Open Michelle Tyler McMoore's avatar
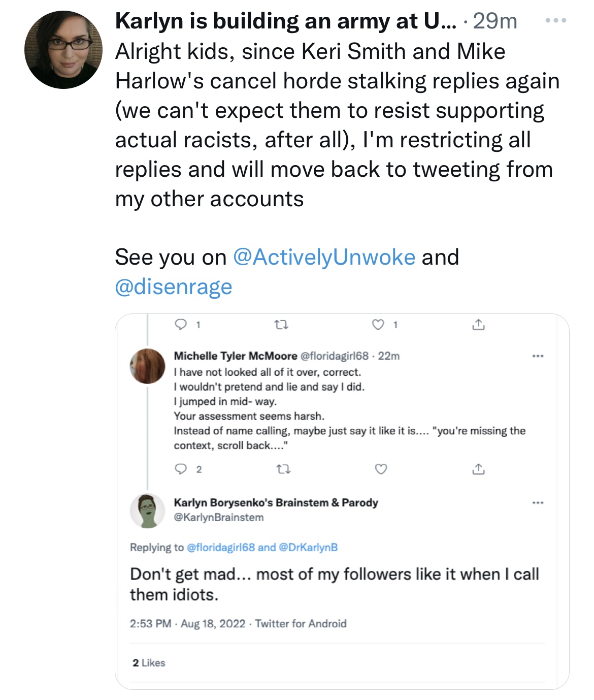594x700 pixels. (x=148, y=366)
